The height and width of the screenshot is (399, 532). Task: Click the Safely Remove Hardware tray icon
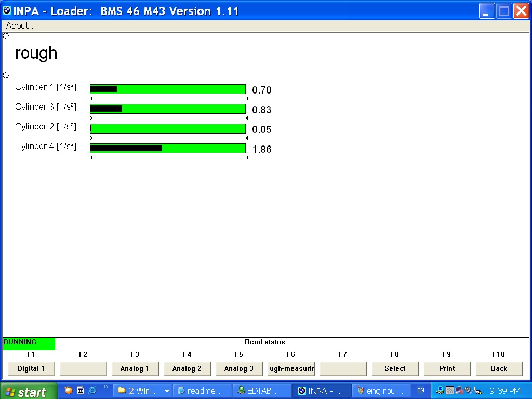coord(478,391)
